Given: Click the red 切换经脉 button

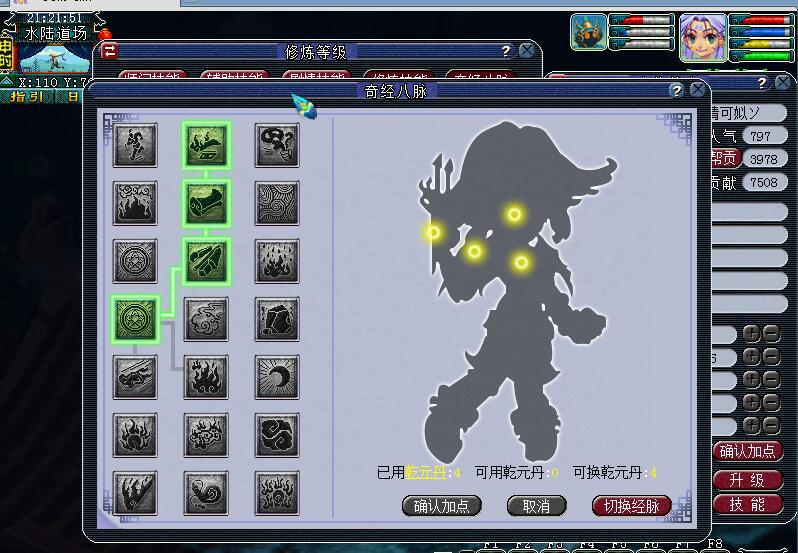Looking at the screenshot, I should (632, 506).
